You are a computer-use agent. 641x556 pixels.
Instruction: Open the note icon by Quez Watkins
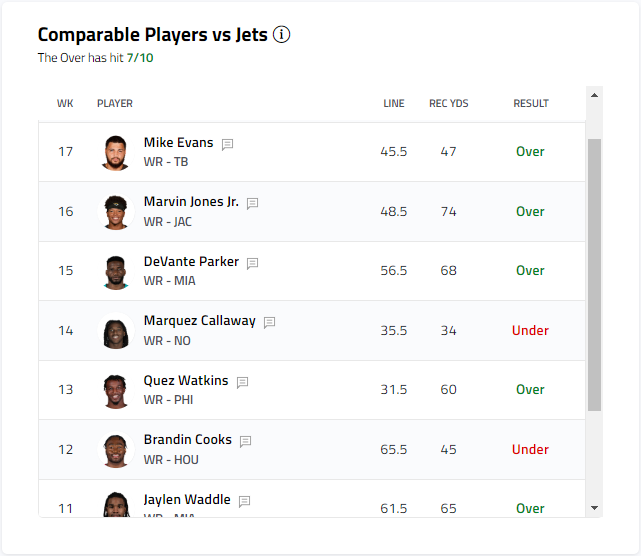pyautogui.click(x=242, y=382)
